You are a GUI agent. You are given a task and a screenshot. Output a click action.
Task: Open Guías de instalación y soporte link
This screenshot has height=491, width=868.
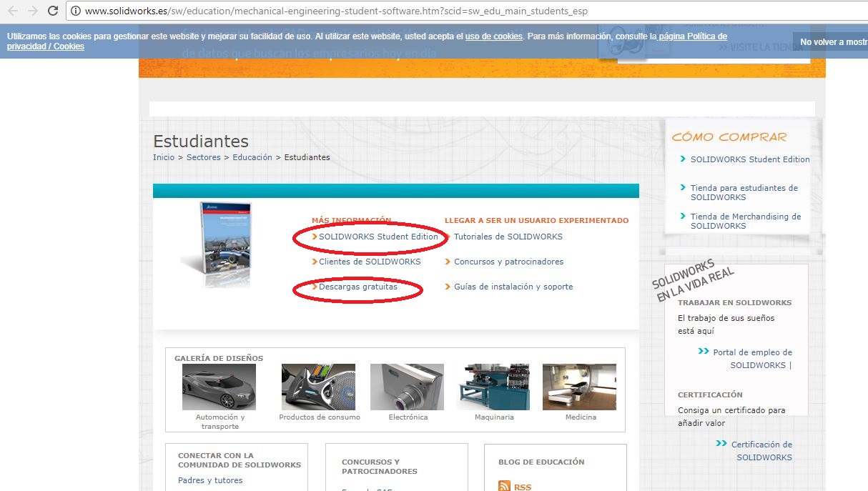click(x=513, y=287)
